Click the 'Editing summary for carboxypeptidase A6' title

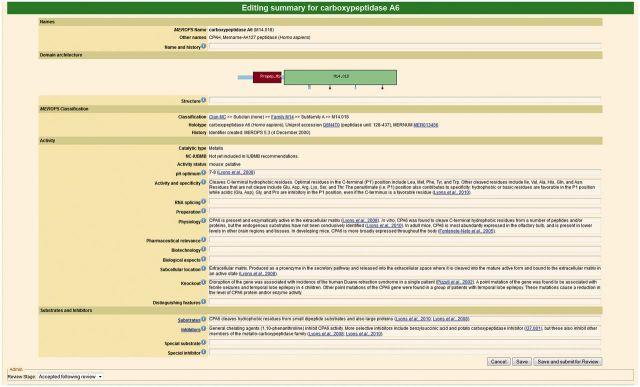320,8
